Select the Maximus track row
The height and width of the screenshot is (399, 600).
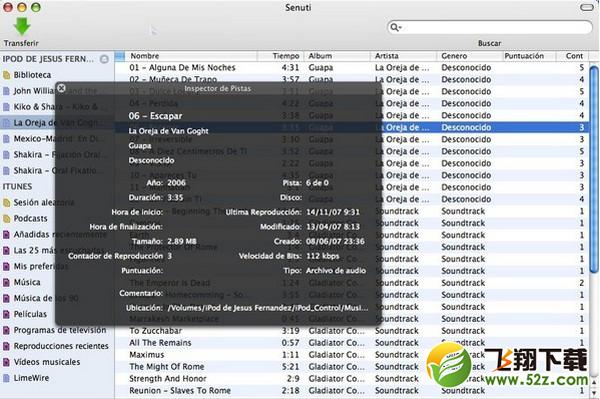click(351, 355)
